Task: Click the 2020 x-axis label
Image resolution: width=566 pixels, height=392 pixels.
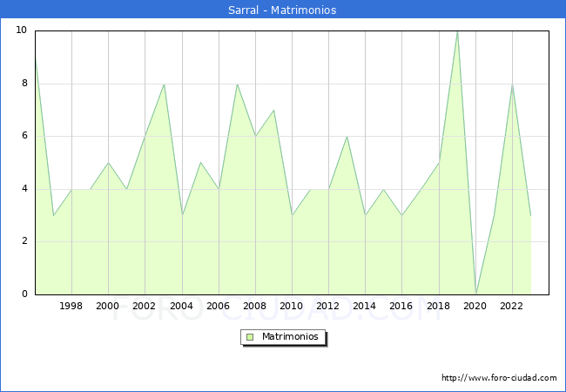Action: tap(475, 306)
